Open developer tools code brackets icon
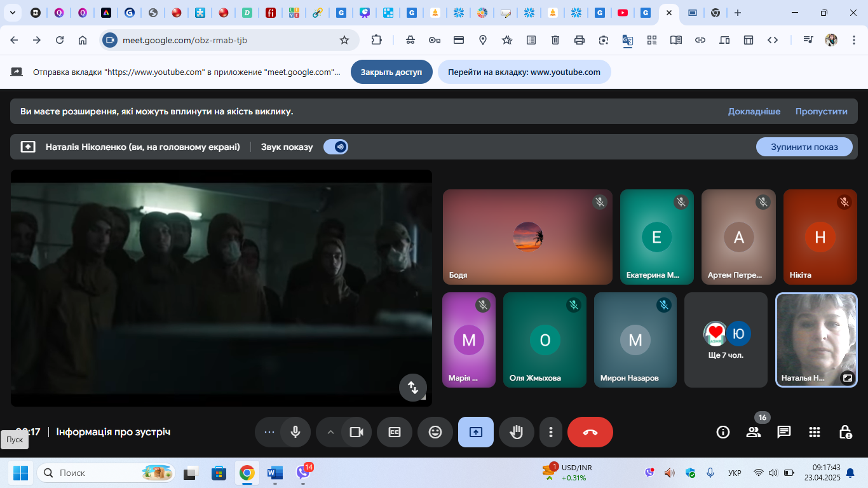 pos(773,40)
